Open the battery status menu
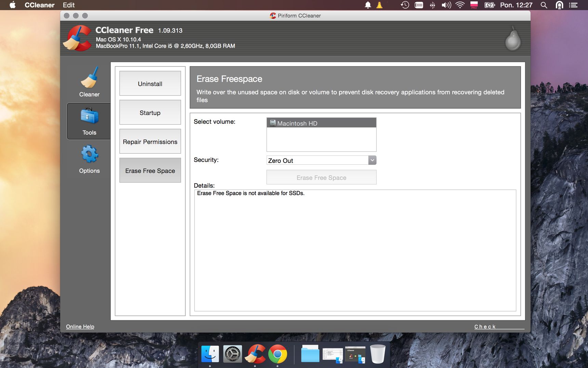Viewport: 588px width, 368px height. point(490,5)
